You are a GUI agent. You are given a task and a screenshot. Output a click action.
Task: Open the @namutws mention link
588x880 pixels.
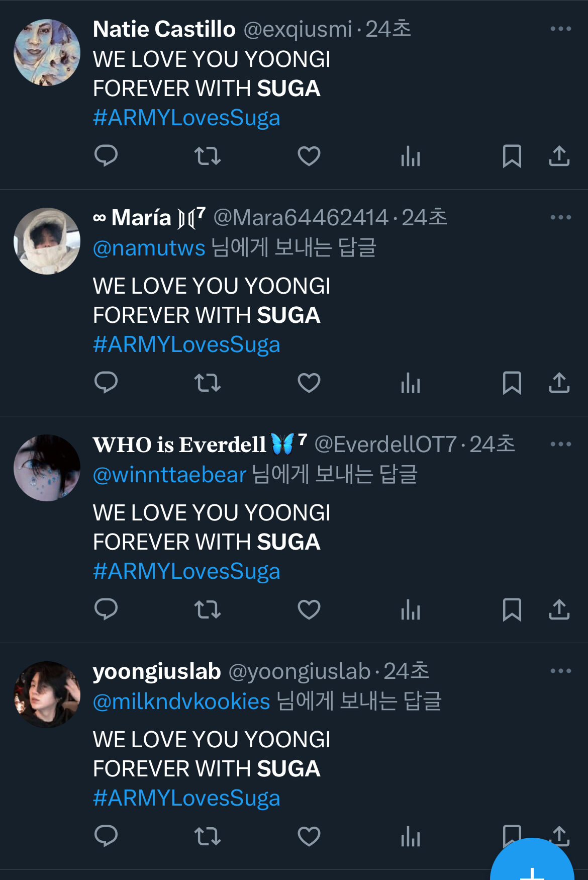149,248
